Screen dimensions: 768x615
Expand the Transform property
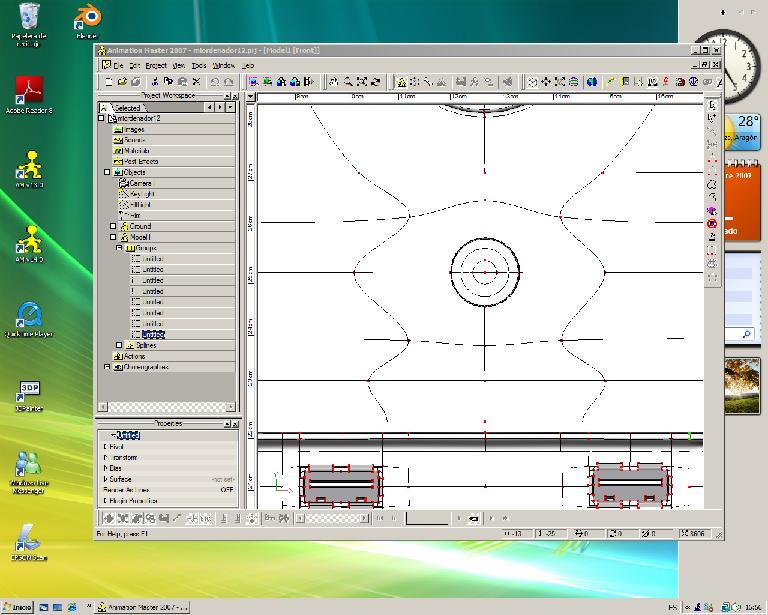pyautogui.click(x=105, y=458)
